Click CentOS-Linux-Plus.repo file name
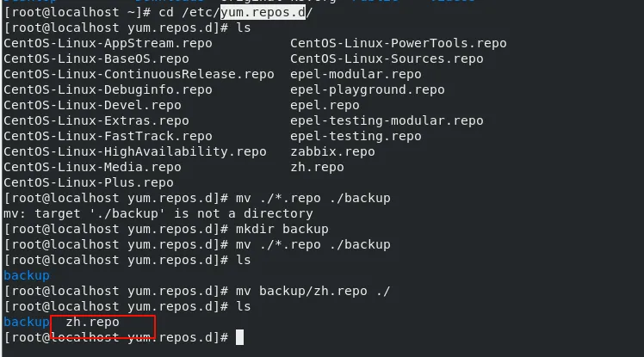 tap(89, 182)
